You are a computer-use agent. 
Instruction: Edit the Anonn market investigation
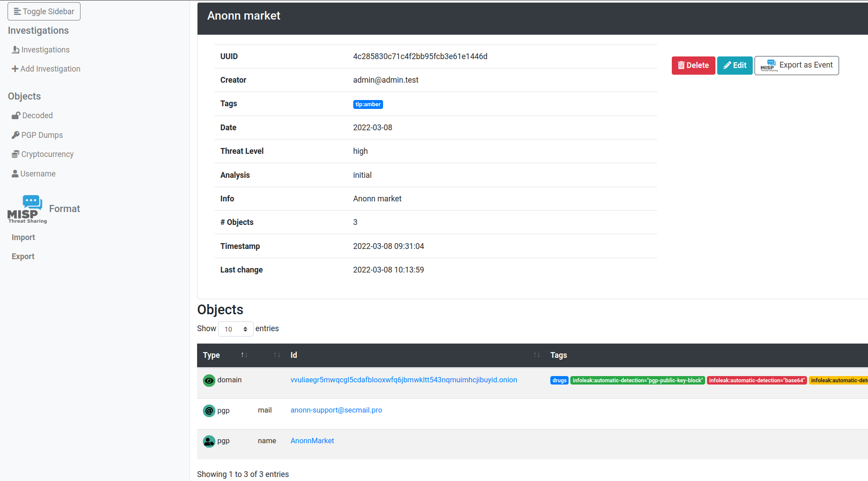coord(735,65)
